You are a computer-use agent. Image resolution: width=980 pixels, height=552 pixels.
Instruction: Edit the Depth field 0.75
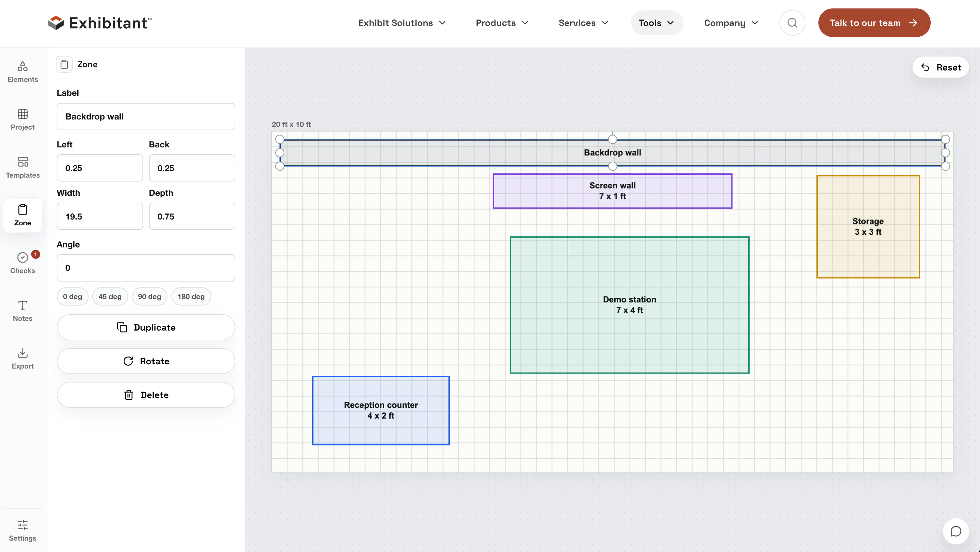pos(192,216)
